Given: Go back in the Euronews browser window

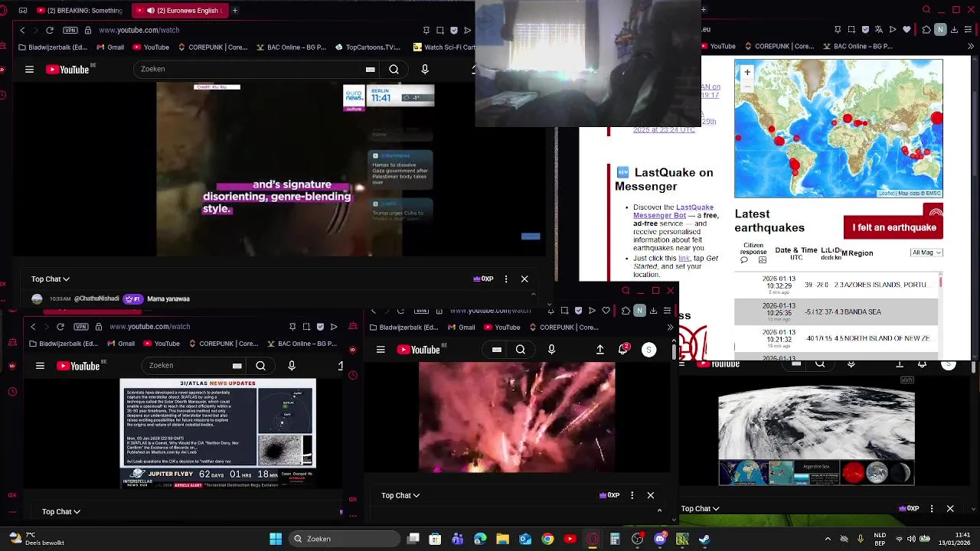Looking at the screenshot, I should 22,30.
